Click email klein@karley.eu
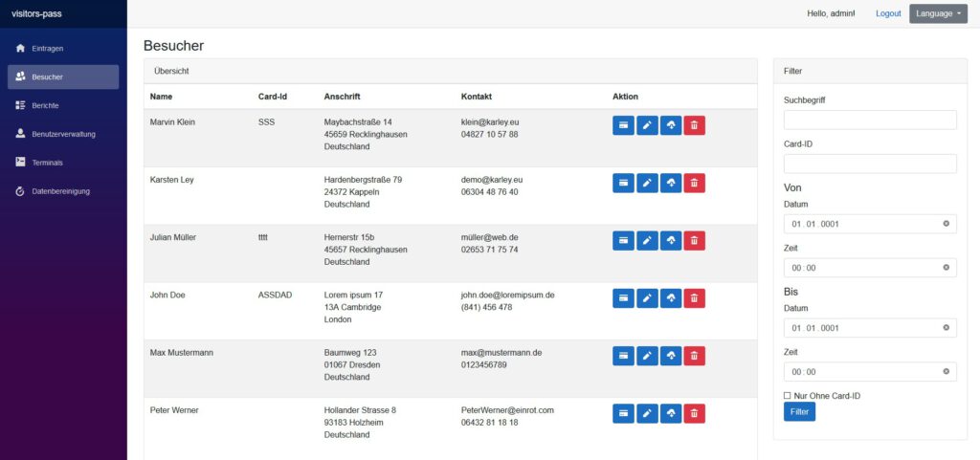Viewport: 980px width, 460px height. [490, 122]
